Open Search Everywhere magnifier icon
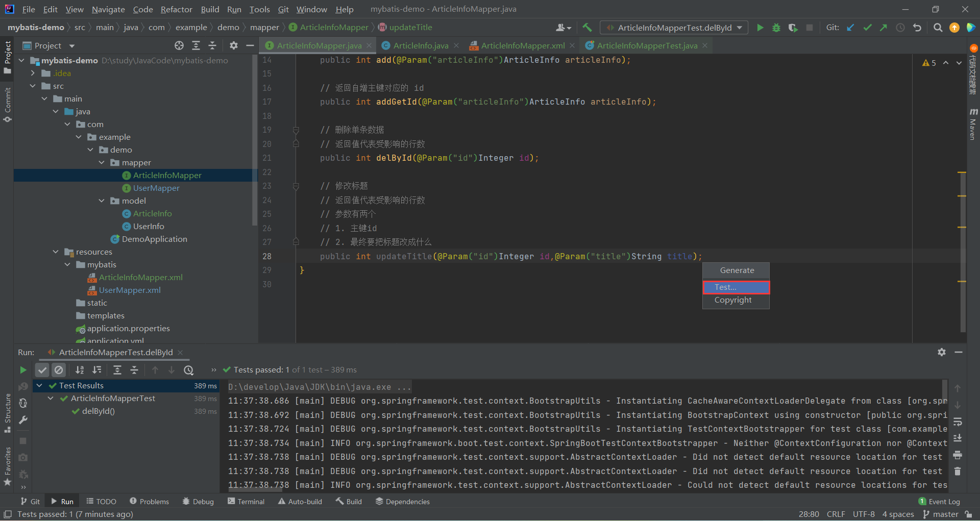Screen dimensions: 980x521 point(938,28)
